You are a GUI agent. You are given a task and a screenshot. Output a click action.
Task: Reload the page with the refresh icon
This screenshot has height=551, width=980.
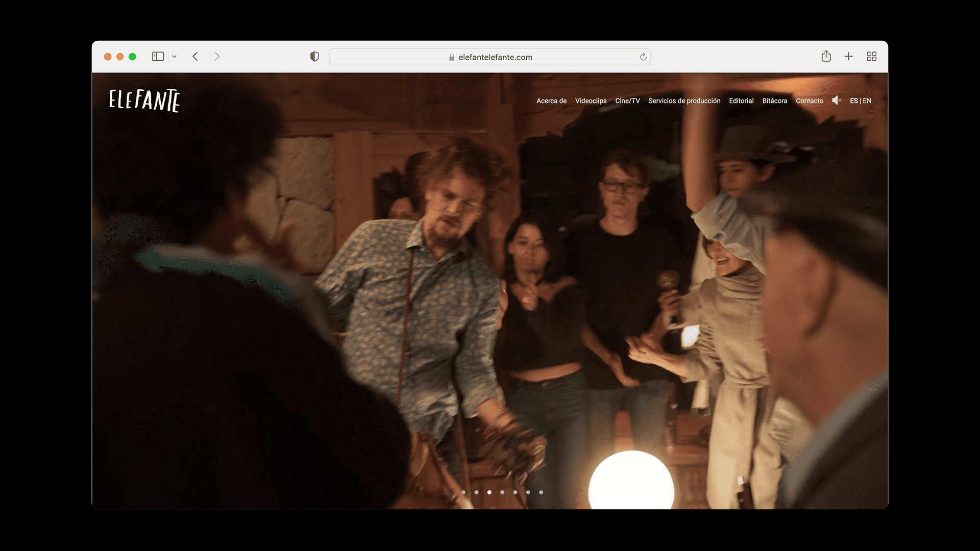[x=643, y=57]
